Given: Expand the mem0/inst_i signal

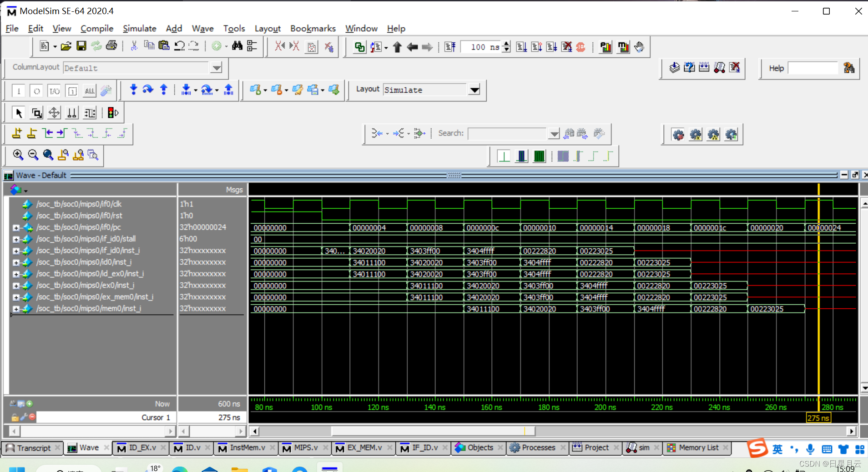Looking at the screenshot, I should (16, 309).
